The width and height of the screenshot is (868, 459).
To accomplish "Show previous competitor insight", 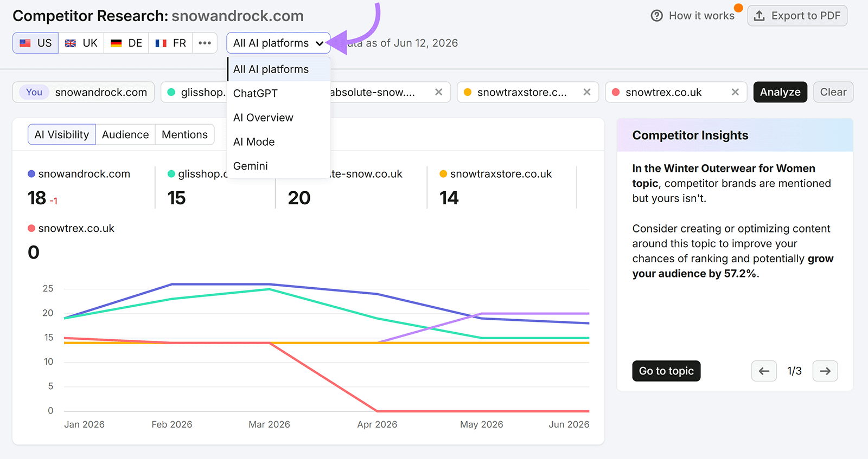I will [x=764, y=371].
